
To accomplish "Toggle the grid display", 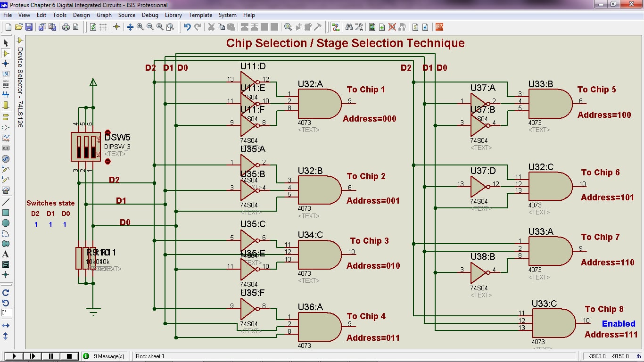I will [x=103, y=27].
